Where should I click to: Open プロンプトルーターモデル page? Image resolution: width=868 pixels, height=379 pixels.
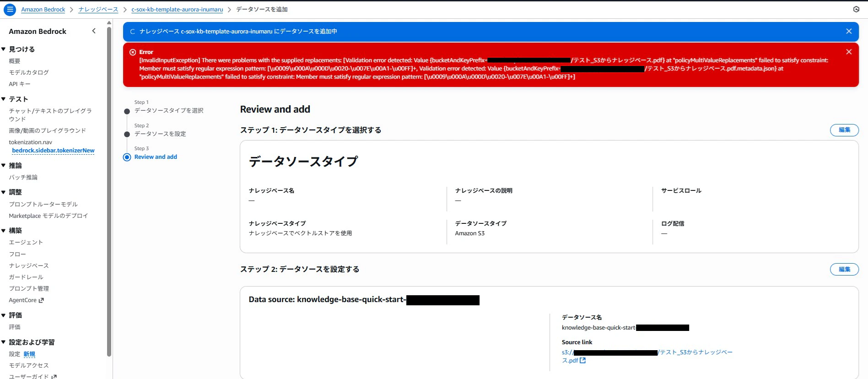point(43,204)
